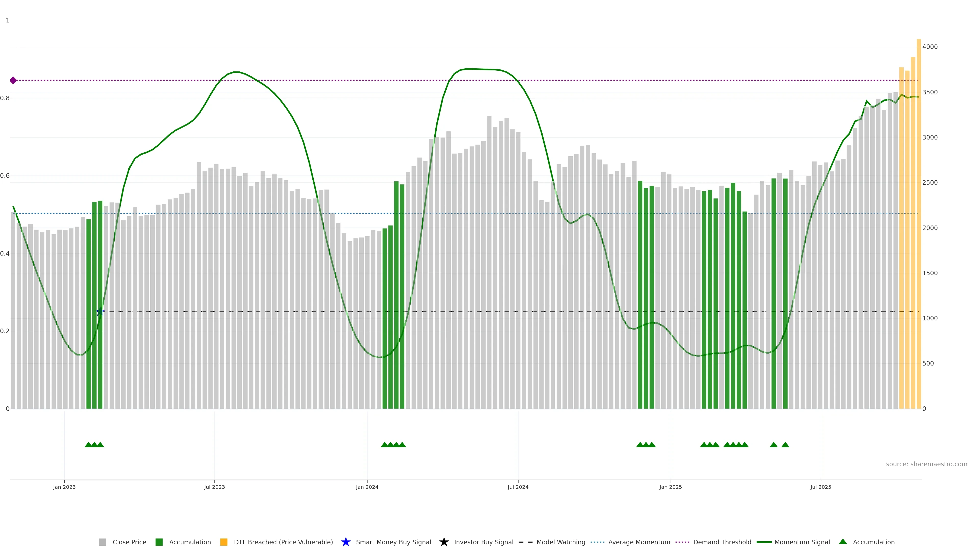This screenshot has width=980, height=551.
Task: Toggle the Momentum Signal legend entry
Action: 802,542
